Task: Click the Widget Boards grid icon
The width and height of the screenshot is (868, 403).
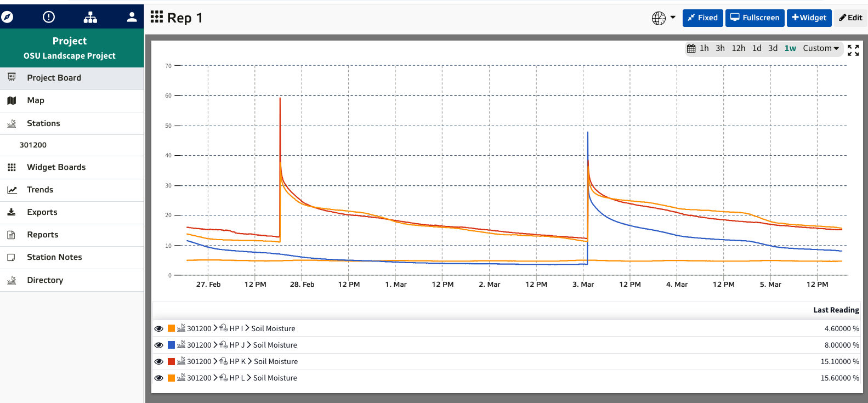Action: tap(12, 167)
